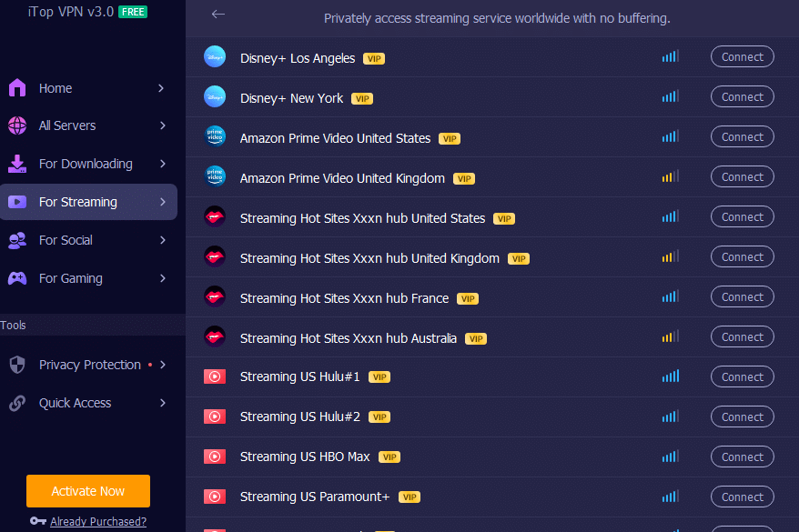This screenshot has height=532, width=799.
Task: Click the Privacy Protection shield icon
Action: click(16, 365)
